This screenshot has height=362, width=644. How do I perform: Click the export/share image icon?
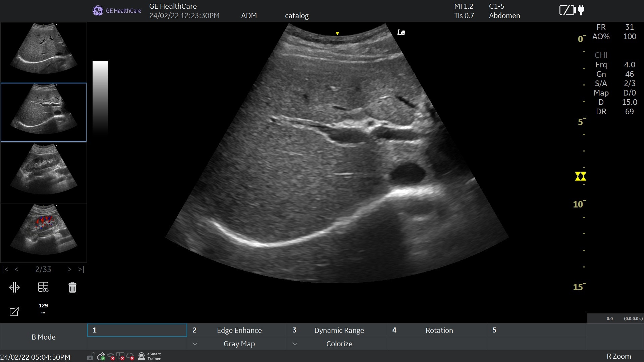click(14, 311)
